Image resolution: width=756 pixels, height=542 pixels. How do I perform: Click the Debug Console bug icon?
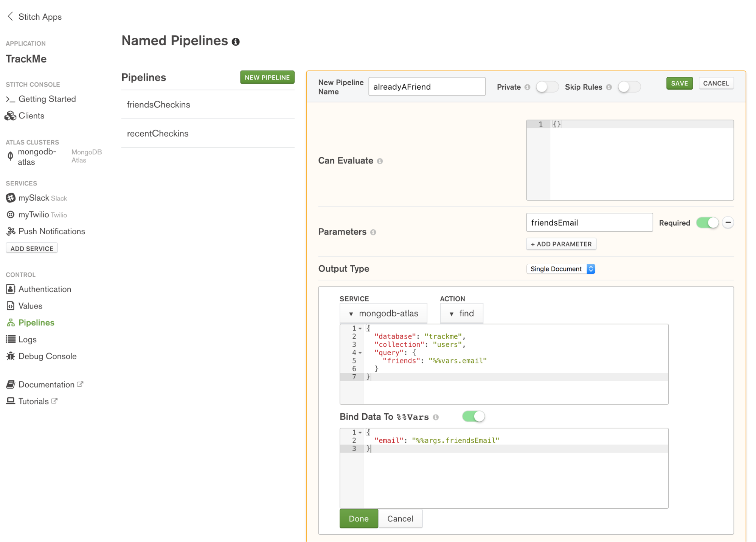pos(10,356)
